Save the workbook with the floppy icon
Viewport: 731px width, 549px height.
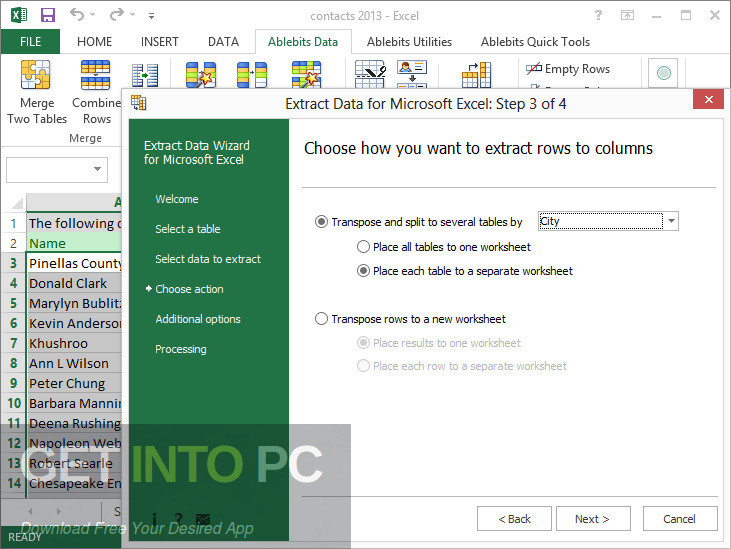pyautogui.click(x=48, y=15)
